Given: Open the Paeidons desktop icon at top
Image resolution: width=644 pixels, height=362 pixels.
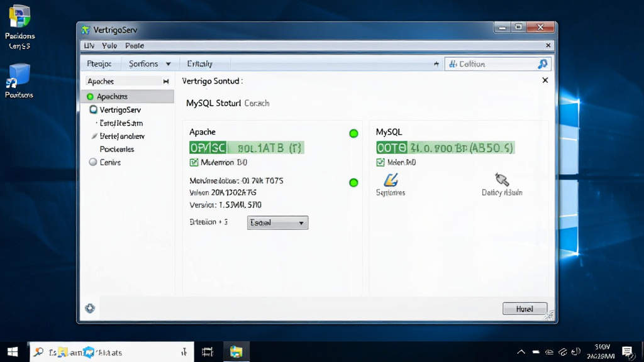Looking at the screenshot, I should pos(19,16).
